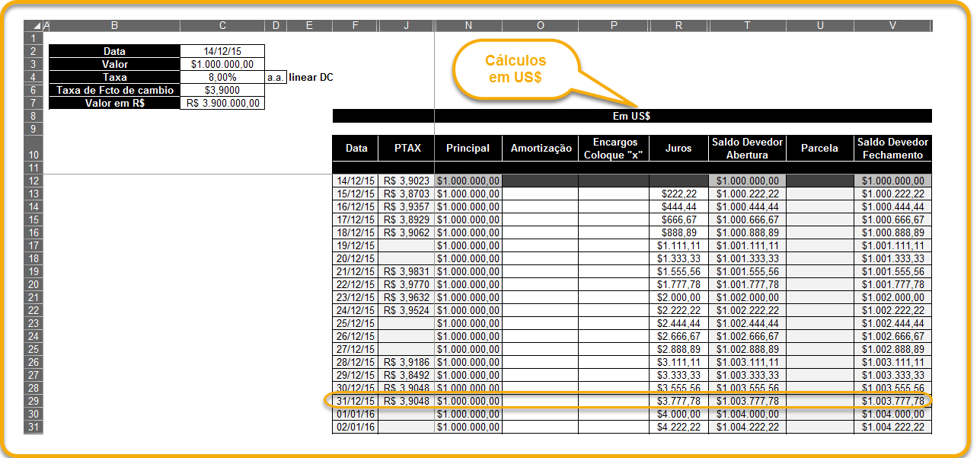
Task: Select the 'linear DC' text
Action: click(x=311, y=77)
